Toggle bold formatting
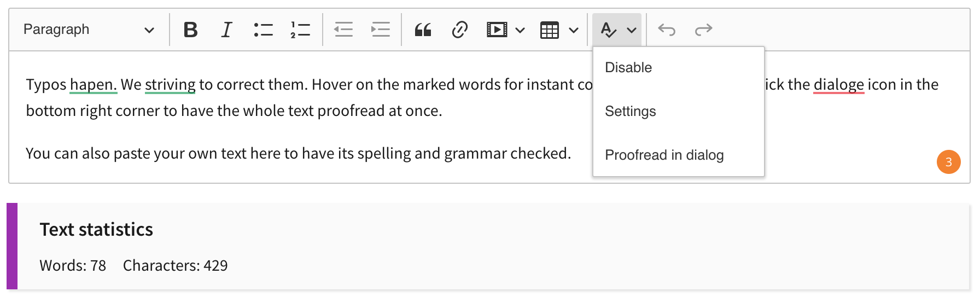This screenshot has height=303, width=980. 190,30
